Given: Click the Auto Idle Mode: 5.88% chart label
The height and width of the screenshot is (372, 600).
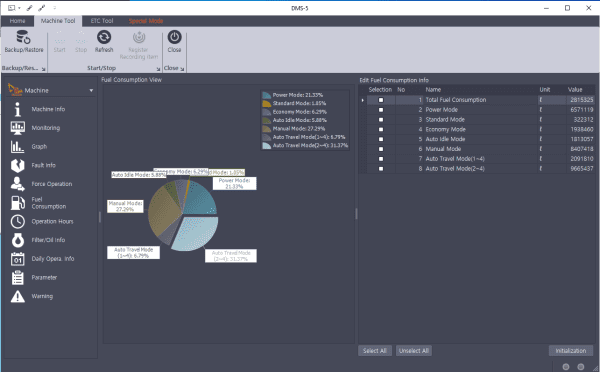Looking at the screenshot, I should pyautogui.click(x=139, y=175).
